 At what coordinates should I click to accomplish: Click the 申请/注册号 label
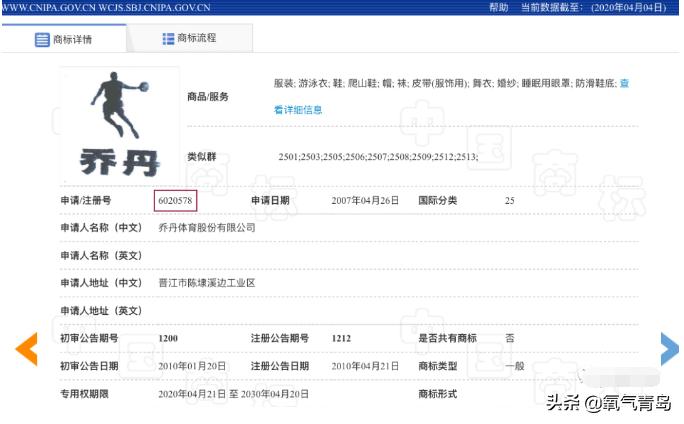point(86,201)
